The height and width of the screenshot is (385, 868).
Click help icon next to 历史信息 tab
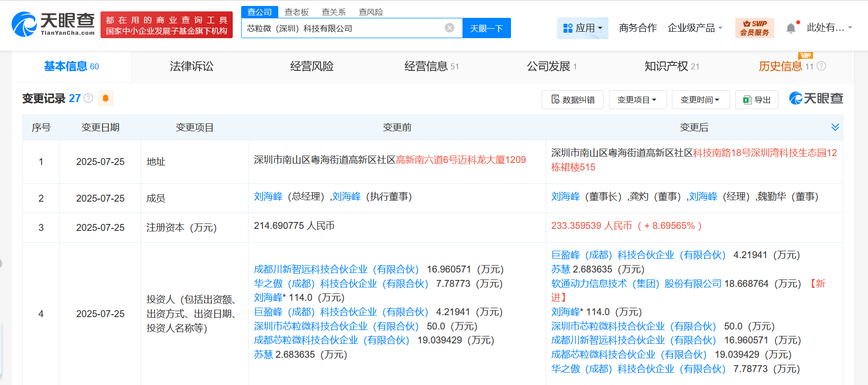pos(821,66)
